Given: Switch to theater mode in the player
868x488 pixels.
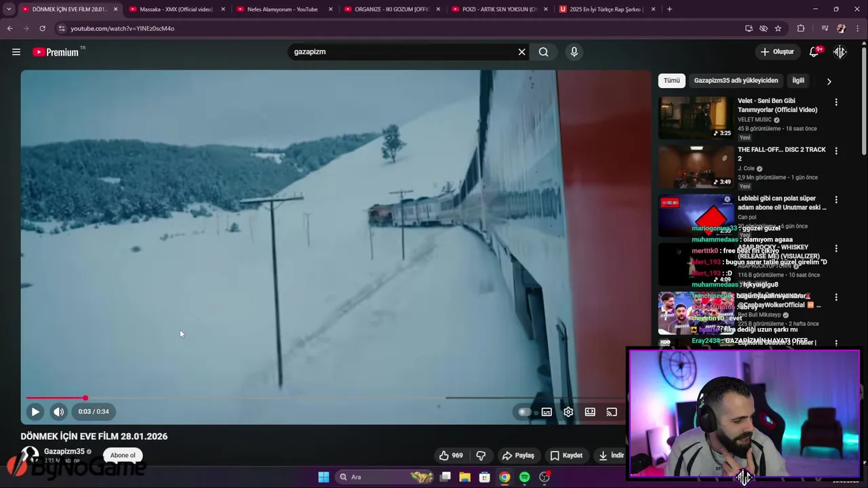Looking at the screenshot, I should pos(590,411).
